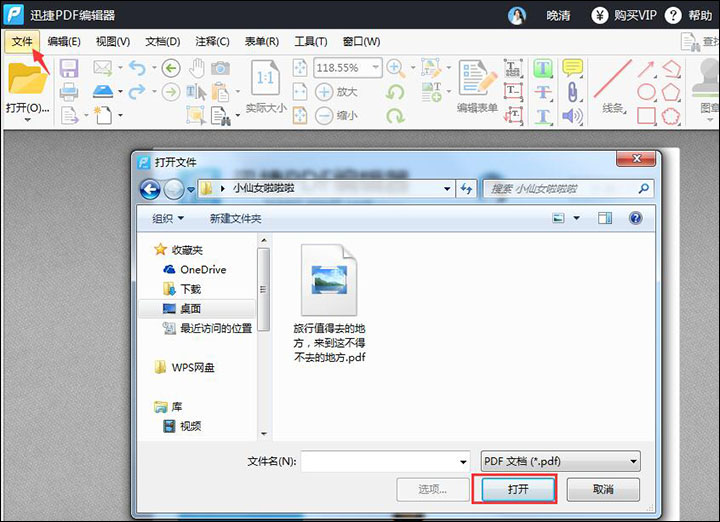The width and height of the screenshot is (720, 522).
Task: Open the 文件 menu
Action: (x=22, y=41)
